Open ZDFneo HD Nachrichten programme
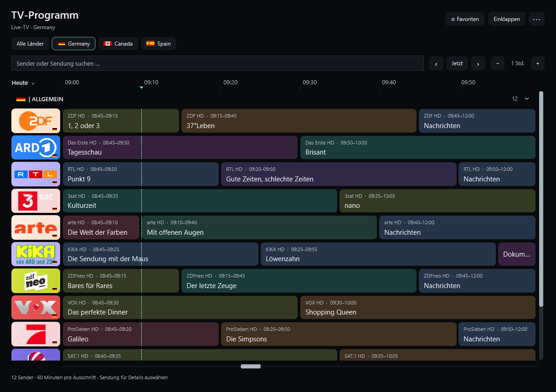Viewport: 556px width, 392px height. click(x=477, y=281)
